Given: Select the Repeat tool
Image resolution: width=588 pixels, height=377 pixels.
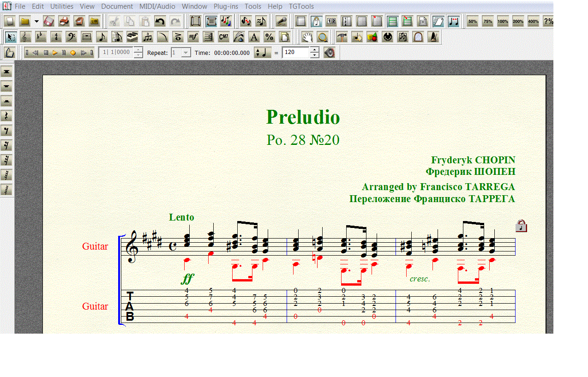Looking at the screenshot, I should pyautogui.click(x=209, y=37).
